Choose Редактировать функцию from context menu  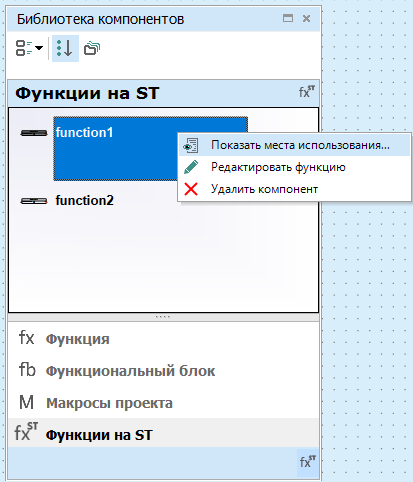294,167
